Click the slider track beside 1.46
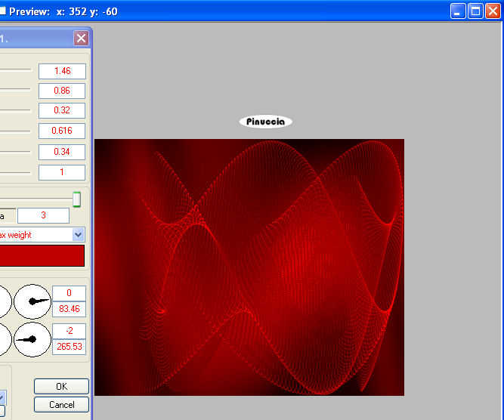 tap(15, 69)
